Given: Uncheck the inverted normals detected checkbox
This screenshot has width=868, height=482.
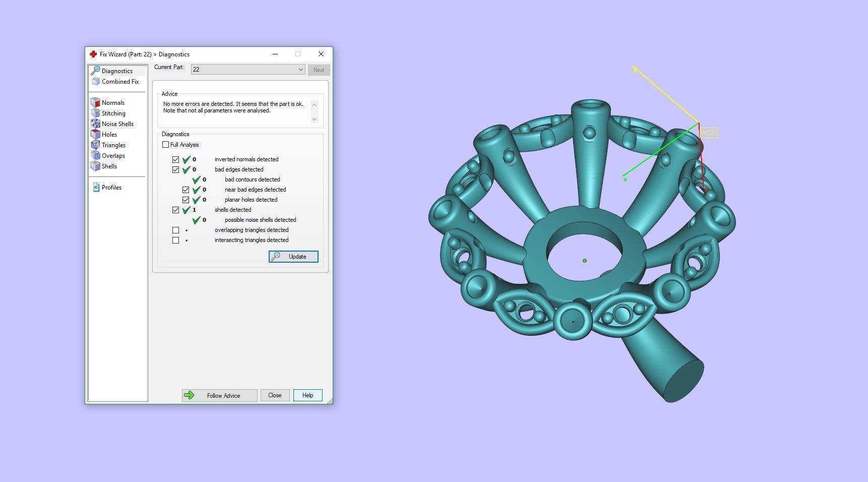Looking at the screenshot, I should pos(175,159).
